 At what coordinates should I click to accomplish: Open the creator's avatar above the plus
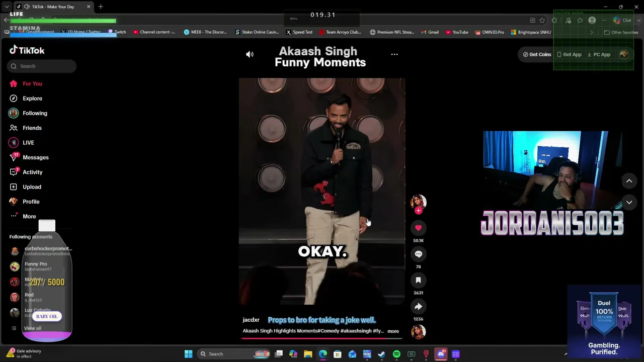click(x=418, y=201)
